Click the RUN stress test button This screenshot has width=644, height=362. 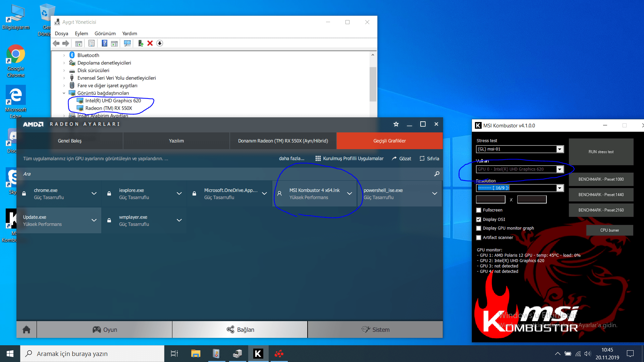pyautogui.click(x=601, y=152)
